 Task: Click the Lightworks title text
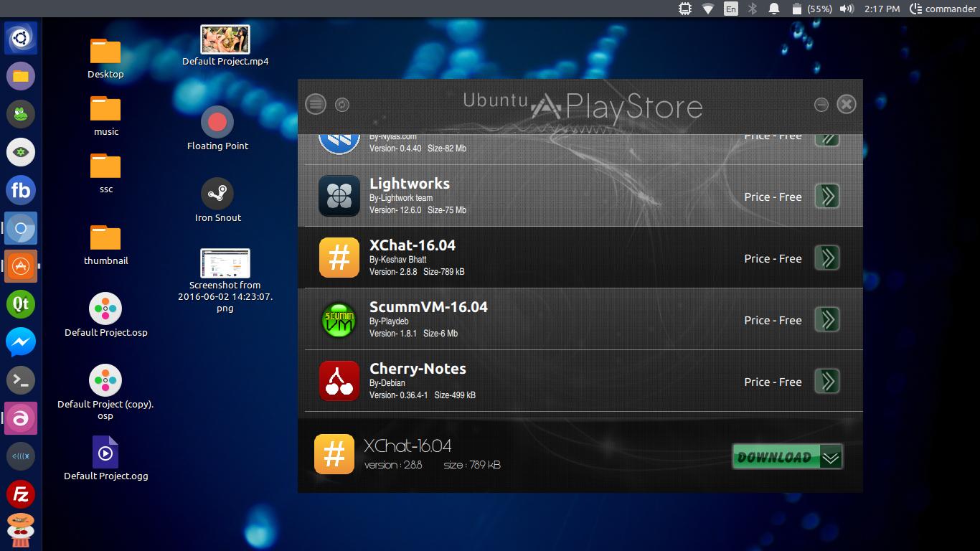click(409, 184)
